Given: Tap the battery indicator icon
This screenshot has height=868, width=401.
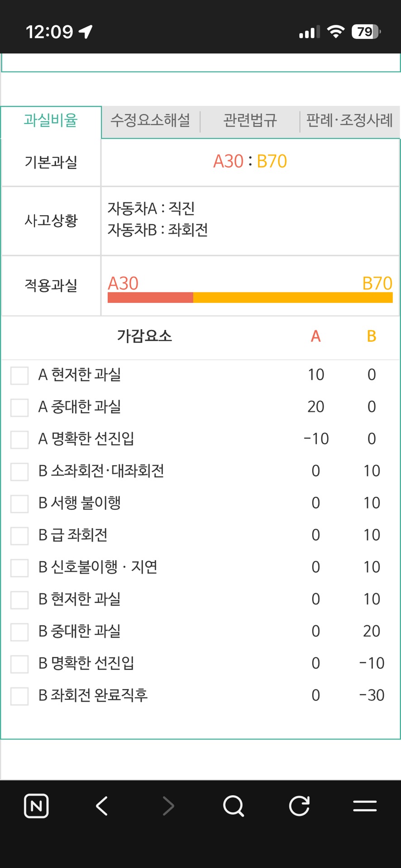Looking at the screenshot, I should tap(366, 32).
